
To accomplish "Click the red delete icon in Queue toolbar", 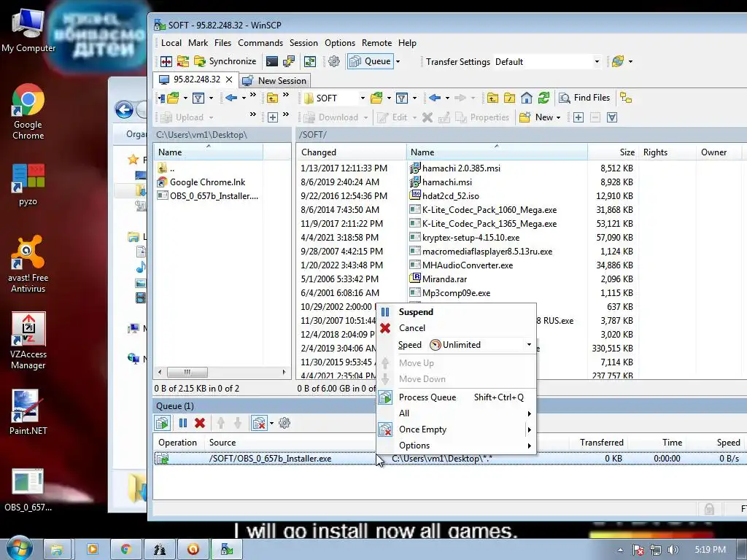I will [200, 423].
